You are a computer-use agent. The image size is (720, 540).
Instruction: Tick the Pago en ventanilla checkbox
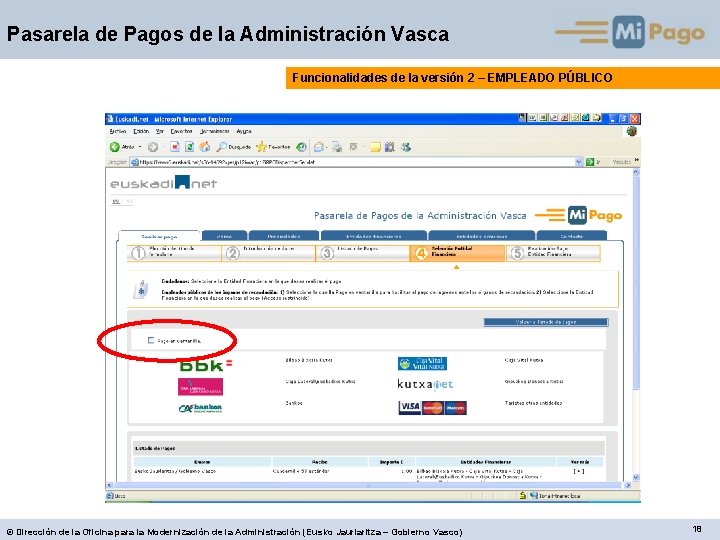point(151,340)
